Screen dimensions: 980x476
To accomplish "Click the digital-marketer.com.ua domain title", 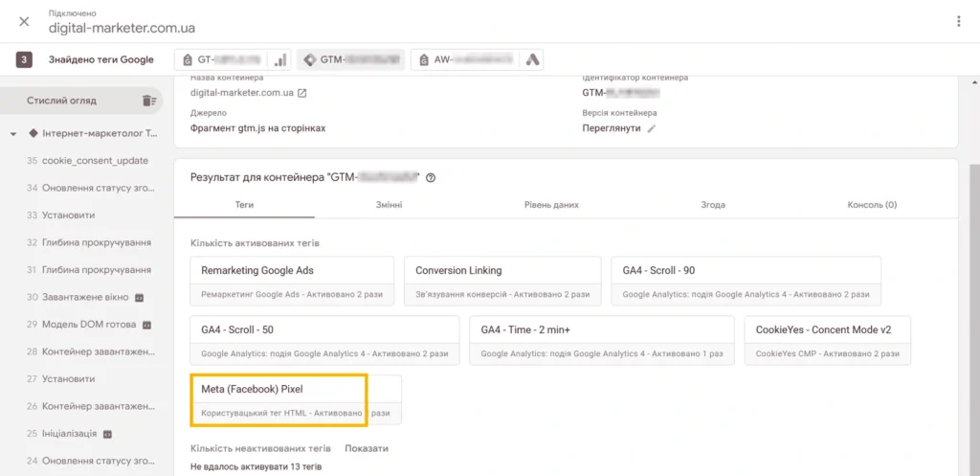I will tap(122, 28).
